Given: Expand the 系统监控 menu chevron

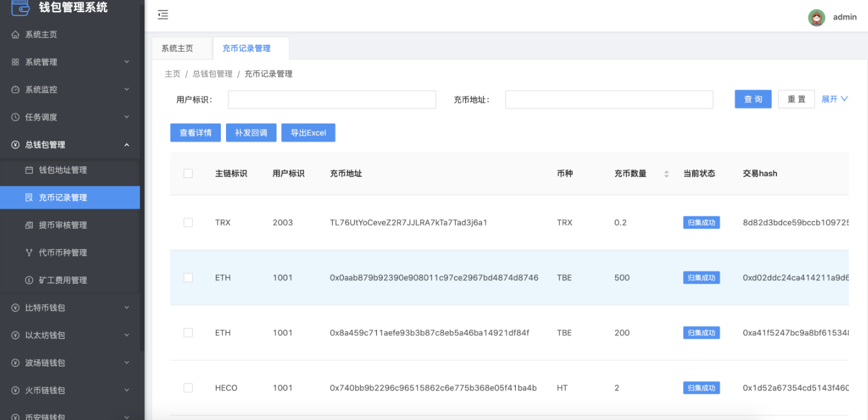Looking at the screenshot, I should pos(127,90).
